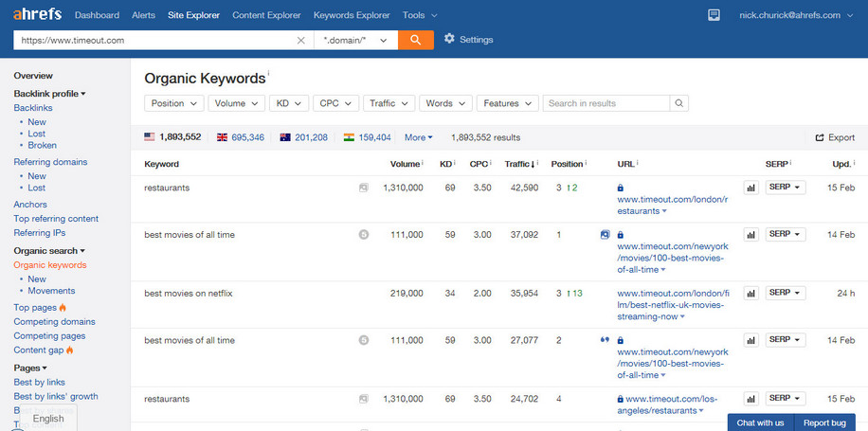Image resolution: width=868 pixels, height=431 pixels.
Task: Open the Features filter dropdown
Action: coord(508,103)
